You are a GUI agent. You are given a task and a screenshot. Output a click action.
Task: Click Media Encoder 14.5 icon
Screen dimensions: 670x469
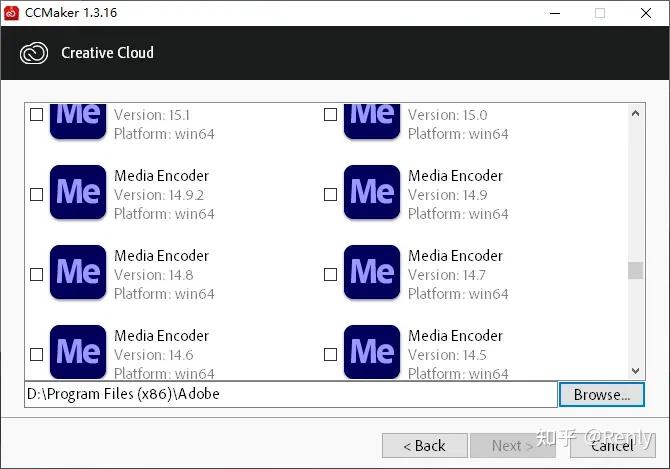pyautogui.click(x=372, y=352)
